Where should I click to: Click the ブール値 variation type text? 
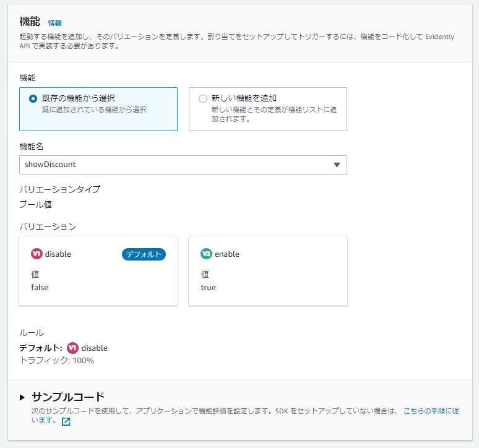coord(35,204)
